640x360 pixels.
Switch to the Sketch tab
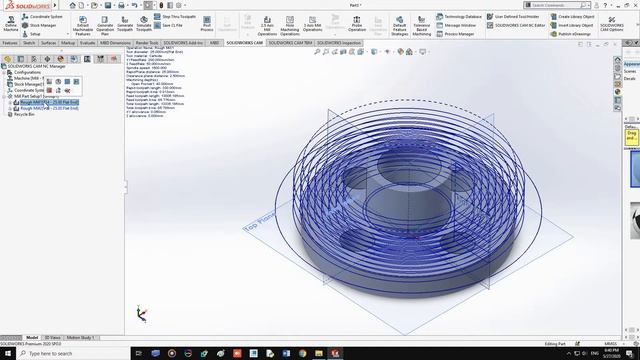[x=29, y=43]
